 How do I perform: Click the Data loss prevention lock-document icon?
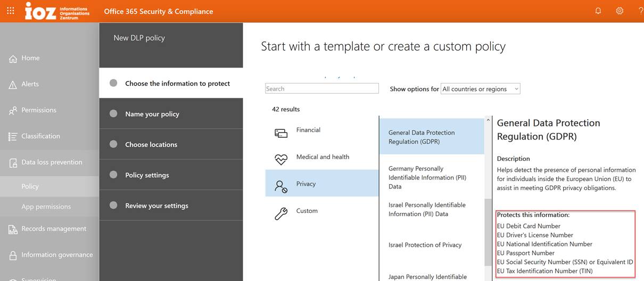pos(13,163)
